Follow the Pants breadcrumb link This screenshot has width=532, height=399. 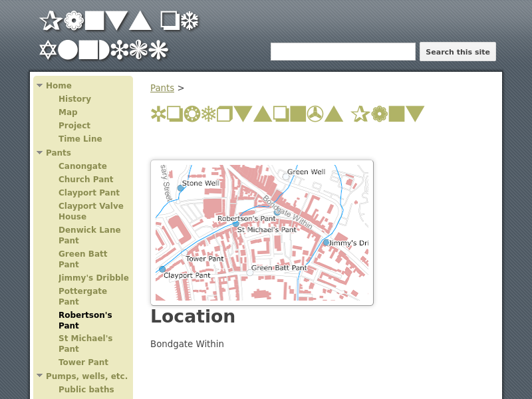tap(162, 88)
